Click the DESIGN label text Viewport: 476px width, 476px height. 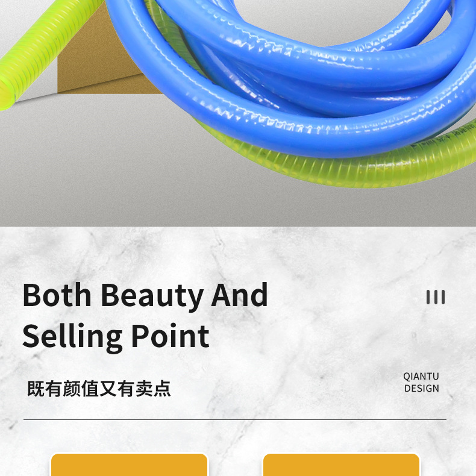pos(422,388)
